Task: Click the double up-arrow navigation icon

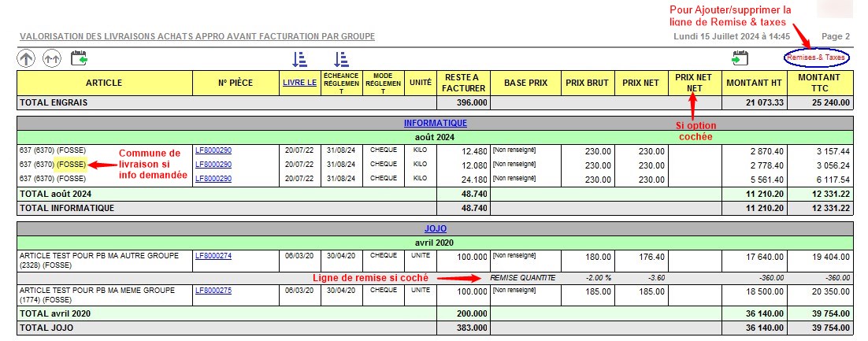Action: pyautogui.click(x=52, y=58)
